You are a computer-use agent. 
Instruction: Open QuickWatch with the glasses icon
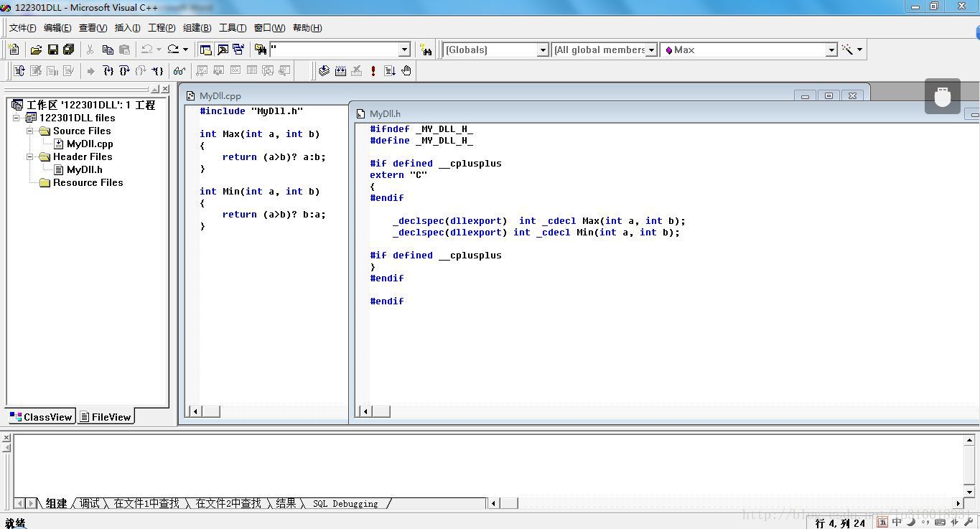179,70
